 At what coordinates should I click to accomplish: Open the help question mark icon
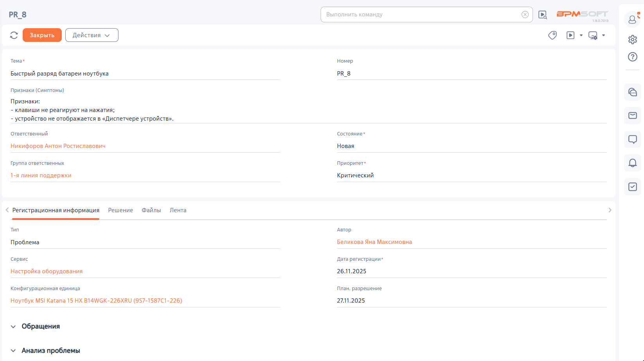click(x=632, y=57)
